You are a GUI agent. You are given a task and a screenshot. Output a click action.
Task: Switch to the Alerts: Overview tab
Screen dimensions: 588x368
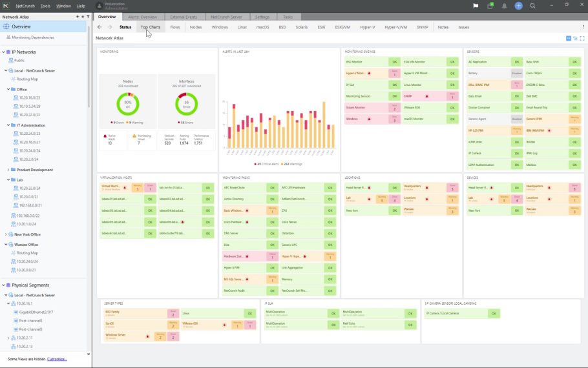point(143,17)
